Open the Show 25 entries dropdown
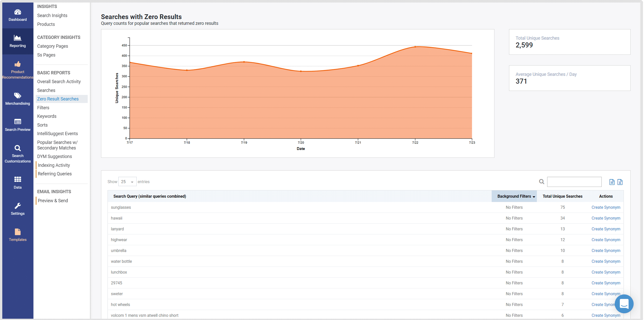The height and width of the screenshot is (320, 644). tap(127, 182)
